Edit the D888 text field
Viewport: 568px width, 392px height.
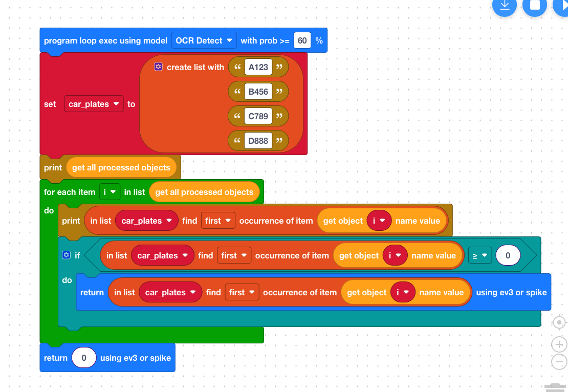(258, 141)
